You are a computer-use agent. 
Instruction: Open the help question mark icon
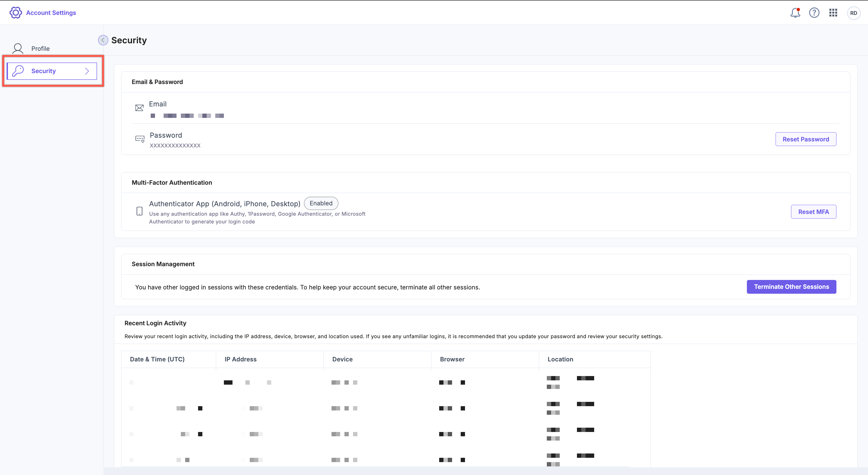(814, 13)
